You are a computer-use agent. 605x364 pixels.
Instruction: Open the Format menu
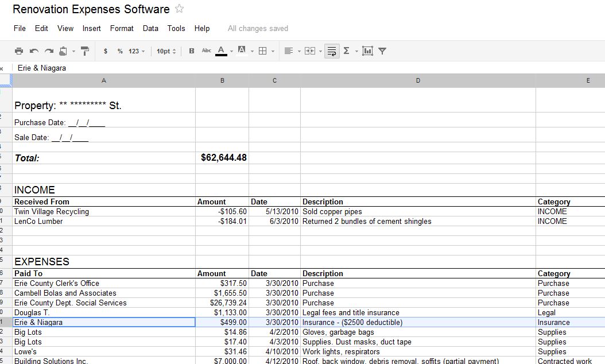click(x=122, y=28)
